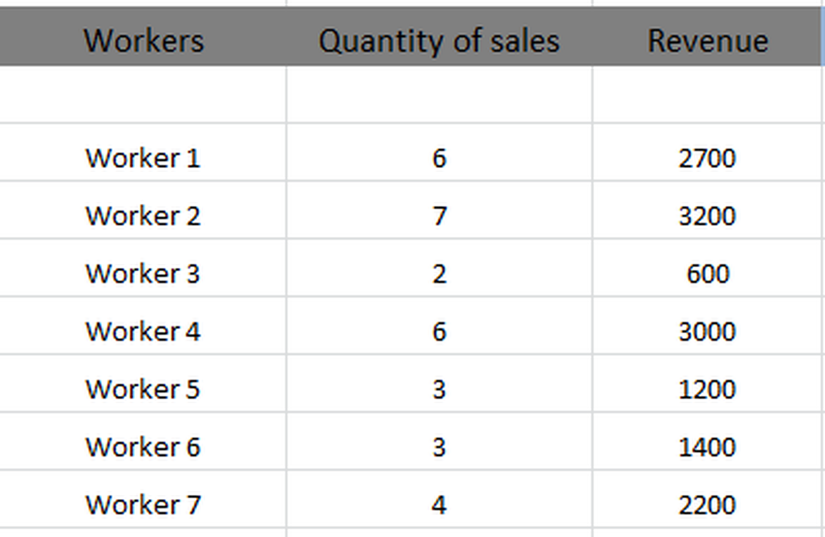This screenshot has height=537, width=825.
Task: Click the revenue cell showing 2700
Action: 707,158
